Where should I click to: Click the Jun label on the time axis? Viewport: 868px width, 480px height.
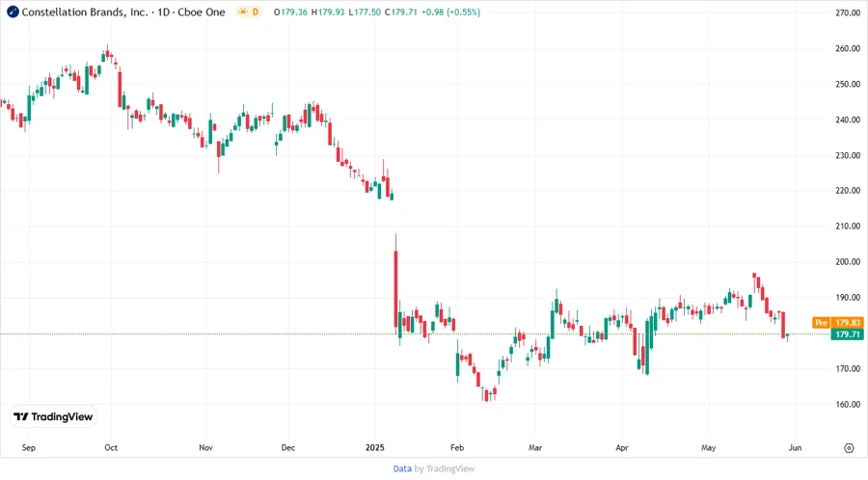click(x=795, y=447)
